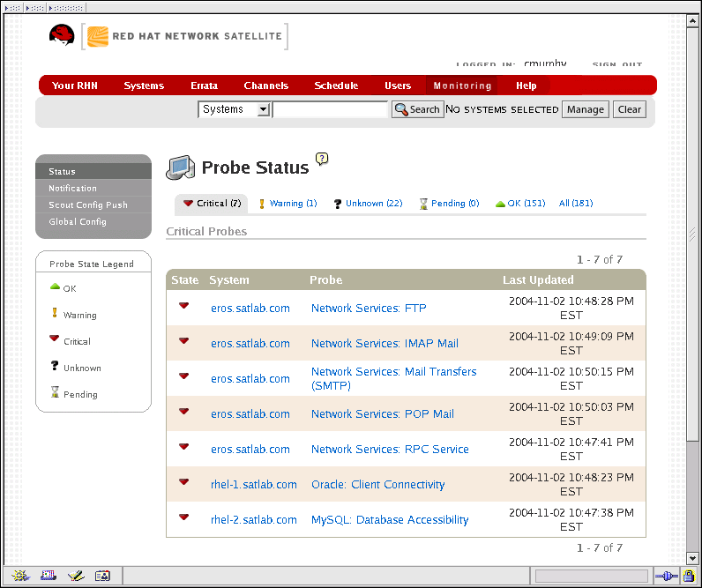Open the Mail Transfers (SMTP) probe

(x=393, y=378)
